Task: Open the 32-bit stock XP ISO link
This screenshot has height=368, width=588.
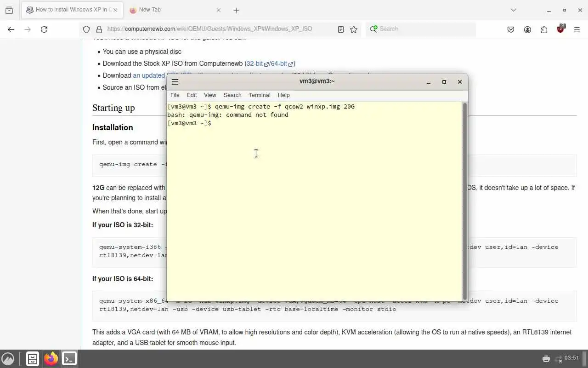Action: [x=257, y=63]
